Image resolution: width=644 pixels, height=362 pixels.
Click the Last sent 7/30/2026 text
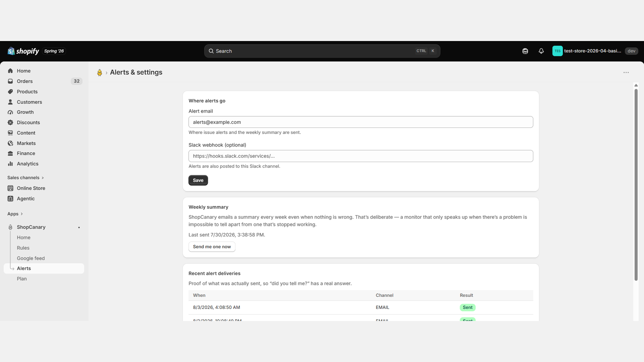coord(227,235)
